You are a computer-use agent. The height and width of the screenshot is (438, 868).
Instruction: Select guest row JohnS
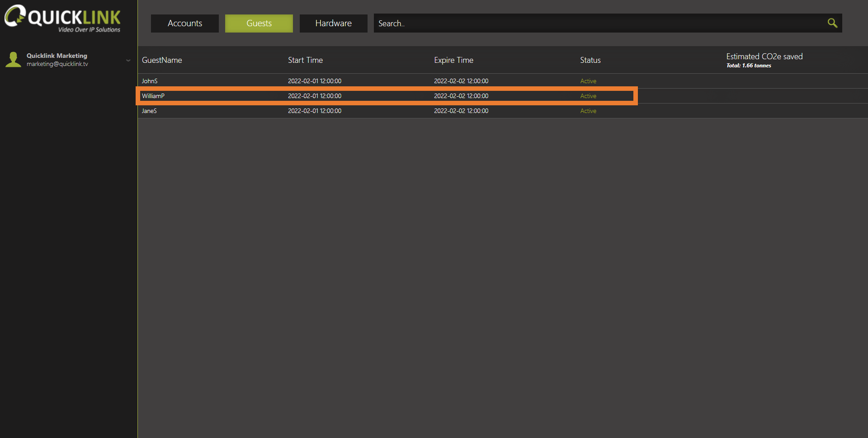[503, 81]
